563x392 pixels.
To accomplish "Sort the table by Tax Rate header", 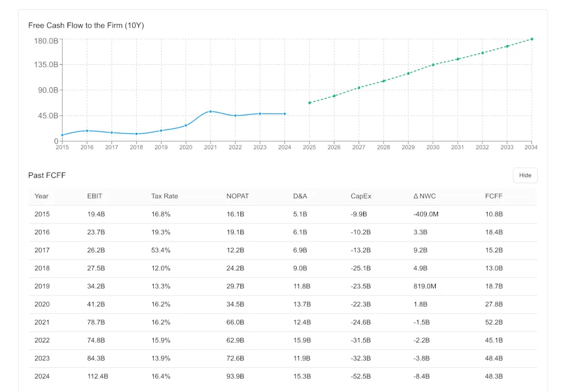I will point(164,196).
